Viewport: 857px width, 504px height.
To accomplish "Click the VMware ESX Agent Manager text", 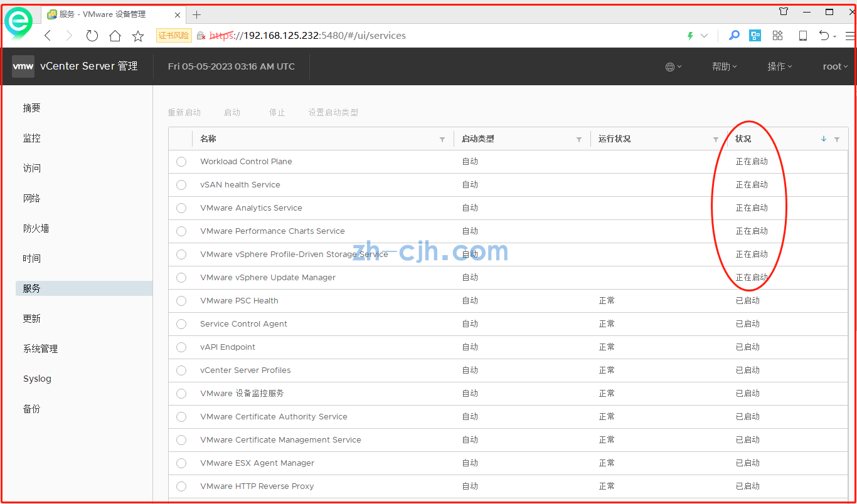I will pyautogui.click(x=257, y=463).
